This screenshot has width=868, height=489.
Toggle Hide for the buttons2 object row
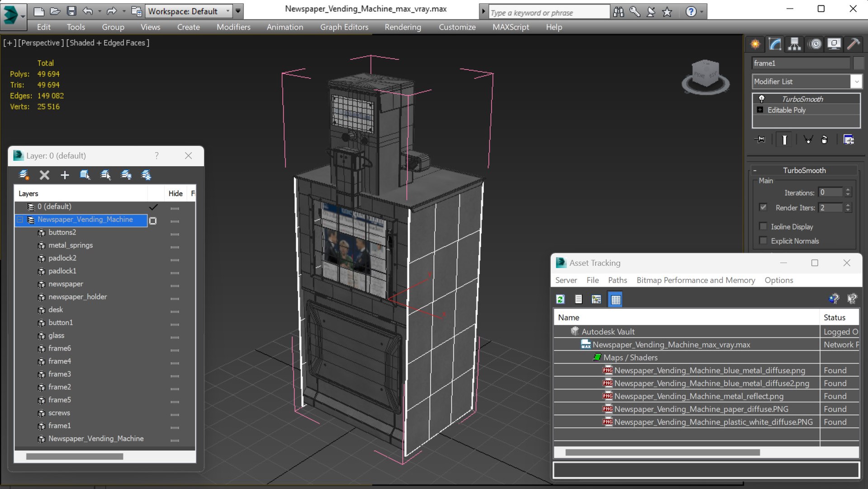pyautogui.click(x=175, y=234)
